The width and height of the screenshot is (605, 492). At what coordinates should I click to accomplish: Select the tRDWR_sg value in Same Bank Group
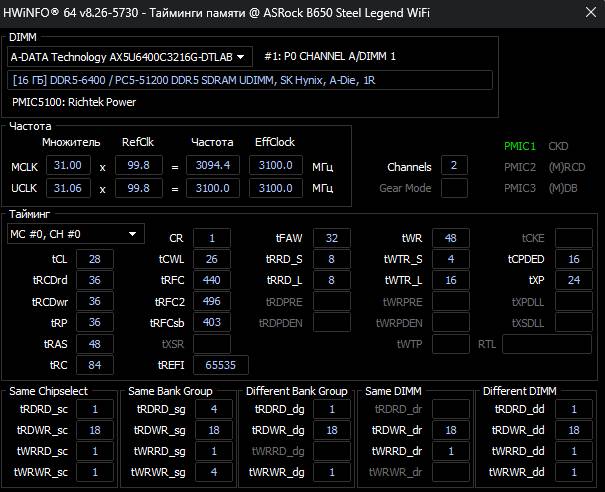[x=213, y=430]
